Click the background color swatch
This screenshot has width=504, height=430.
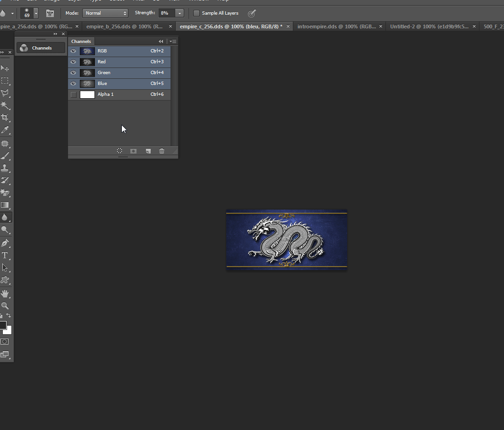point(9,331)
